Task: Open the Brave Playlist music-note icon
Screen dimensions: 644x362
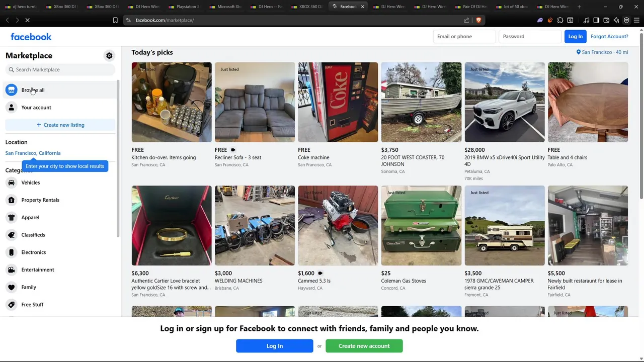Action: 586,20
